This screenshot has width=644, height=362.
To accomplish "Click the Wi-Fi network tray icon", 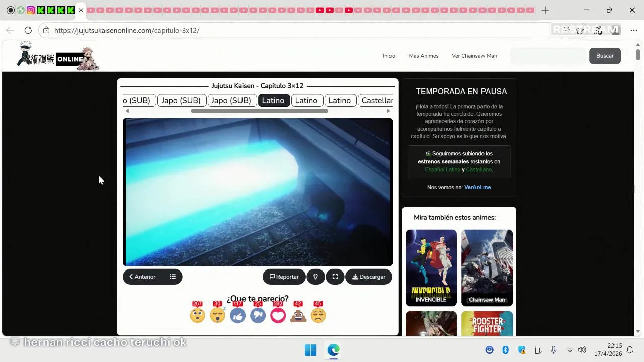I will point(570,350).
